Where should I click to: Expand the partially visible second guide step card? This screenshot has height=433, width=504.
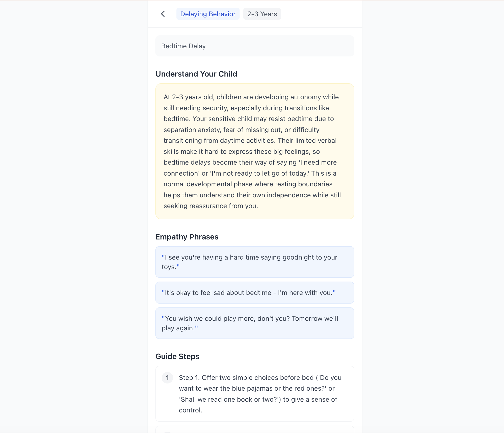(254, 430)
